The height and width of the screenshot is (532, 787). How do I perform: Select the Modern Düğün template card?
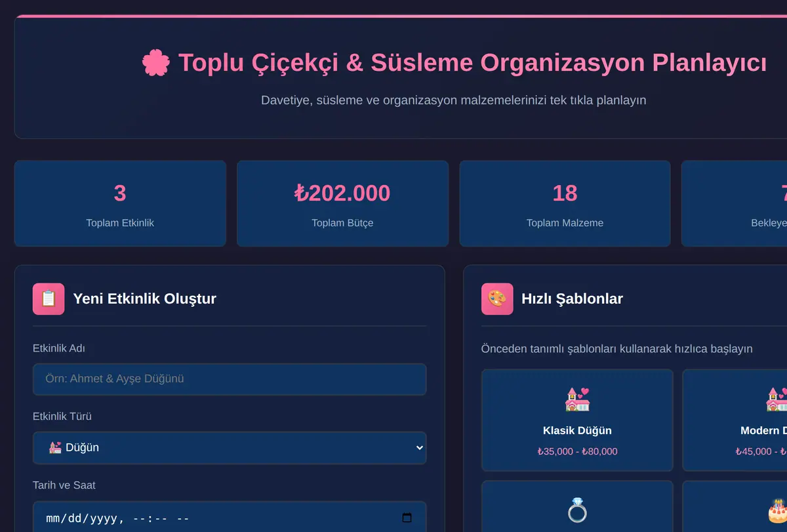(x=735, y=420)
